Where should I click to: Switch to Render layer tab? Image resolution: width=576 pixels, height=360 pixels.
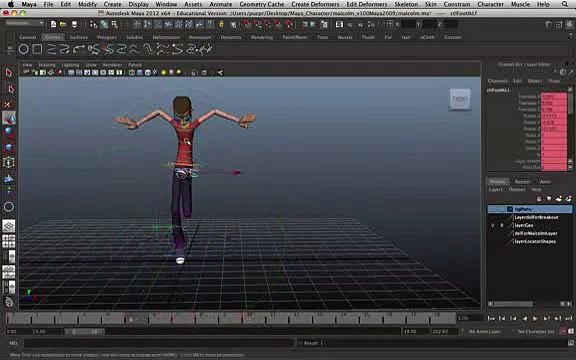522,181
